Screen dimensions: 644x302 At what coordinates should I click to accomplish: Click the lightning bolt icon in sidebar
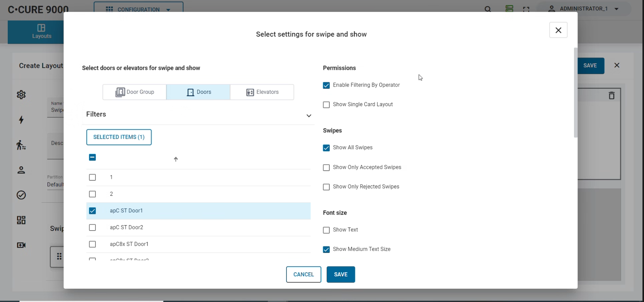tap(21, 120)
